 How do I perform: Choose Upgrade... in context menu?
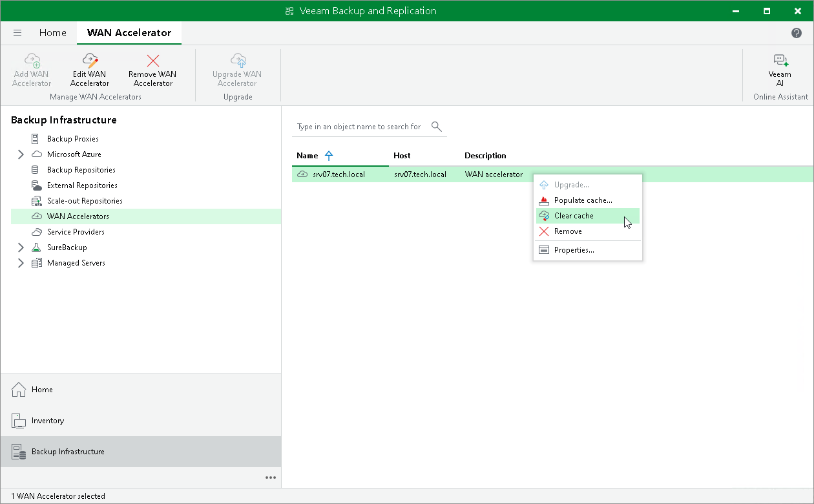click(x=588, y=185)
